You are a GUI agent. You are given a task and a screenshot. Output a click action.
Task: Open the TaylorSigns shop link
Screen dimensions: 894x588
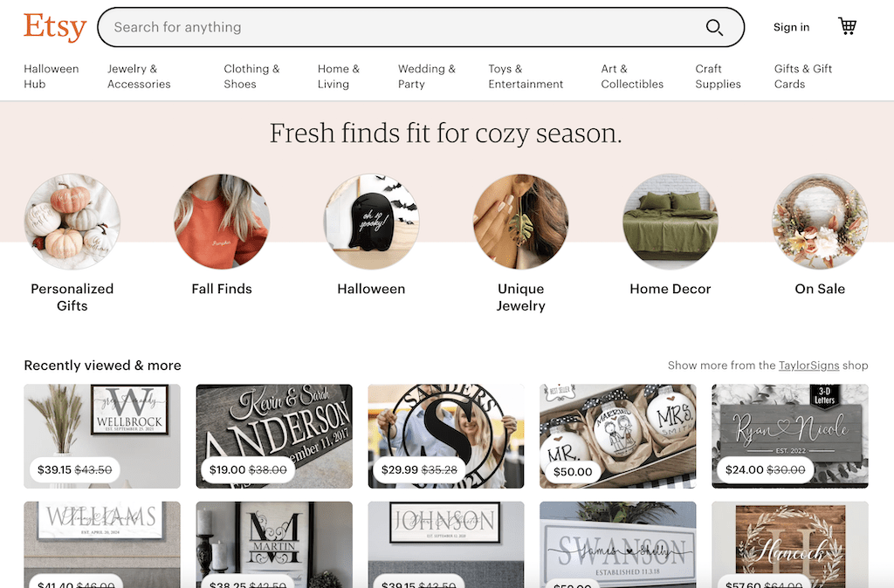(808, 366)
